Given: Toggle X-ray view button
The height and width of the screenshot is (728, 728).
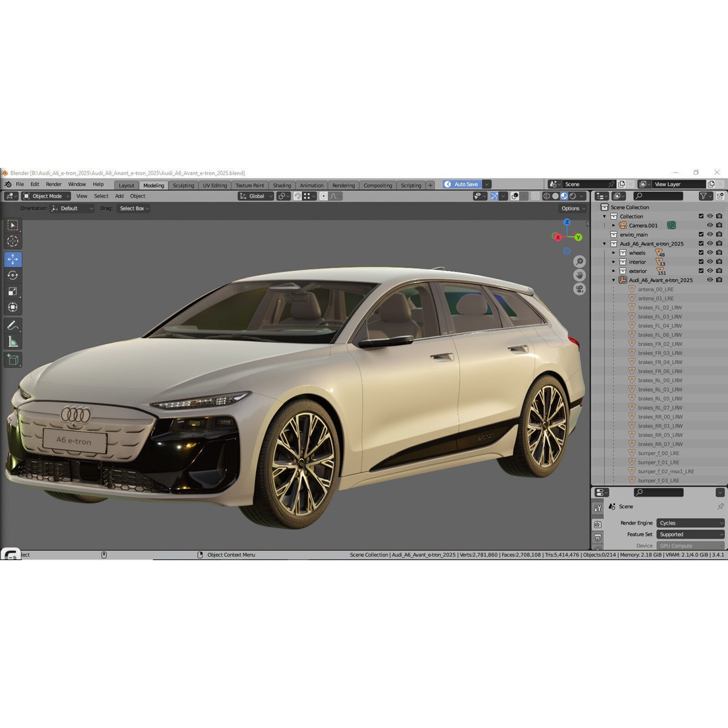Looking at the screenshot, I should point(535,196).
